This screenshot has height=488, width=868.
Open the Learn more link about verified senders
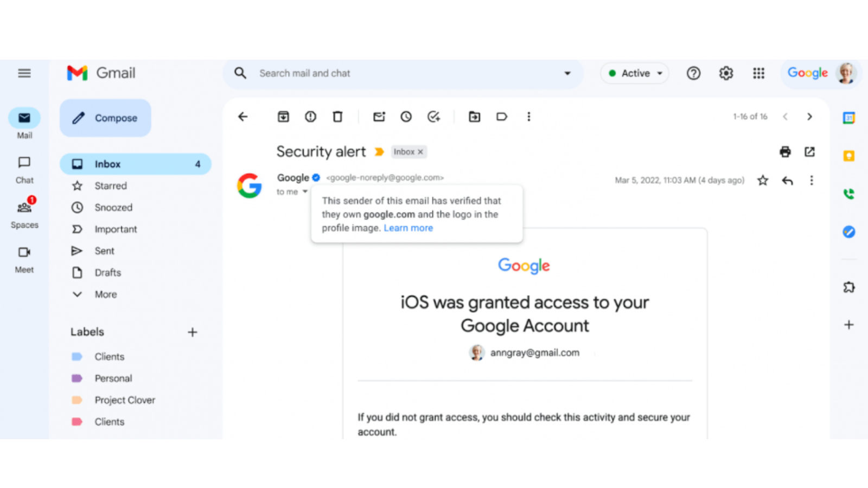click(x=408, y=228)
